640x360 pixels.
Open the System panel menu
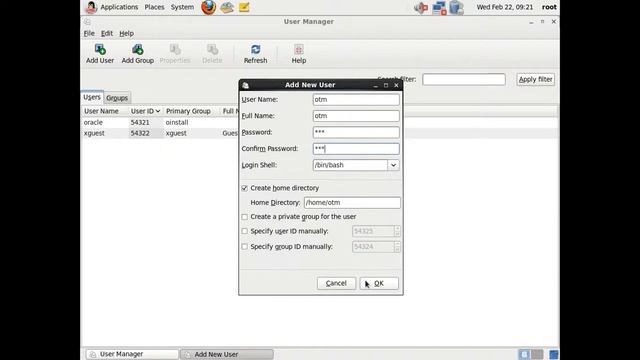point(182,7)
